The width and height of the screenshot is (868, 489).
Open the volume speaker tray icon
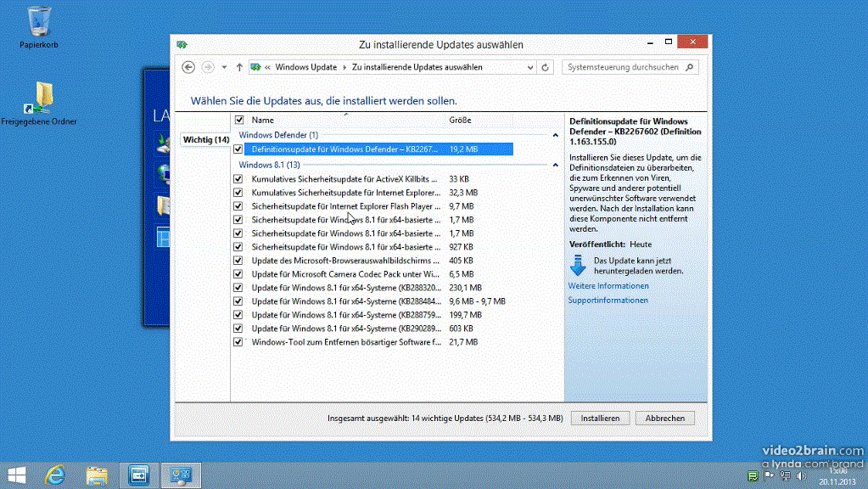pos(801,475)
